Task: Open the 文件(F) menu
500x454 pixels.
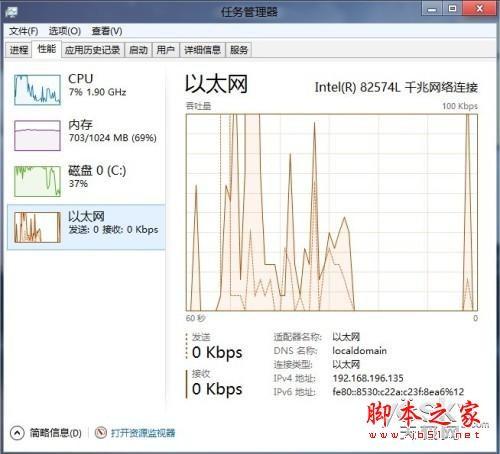Action: point(23,31)
